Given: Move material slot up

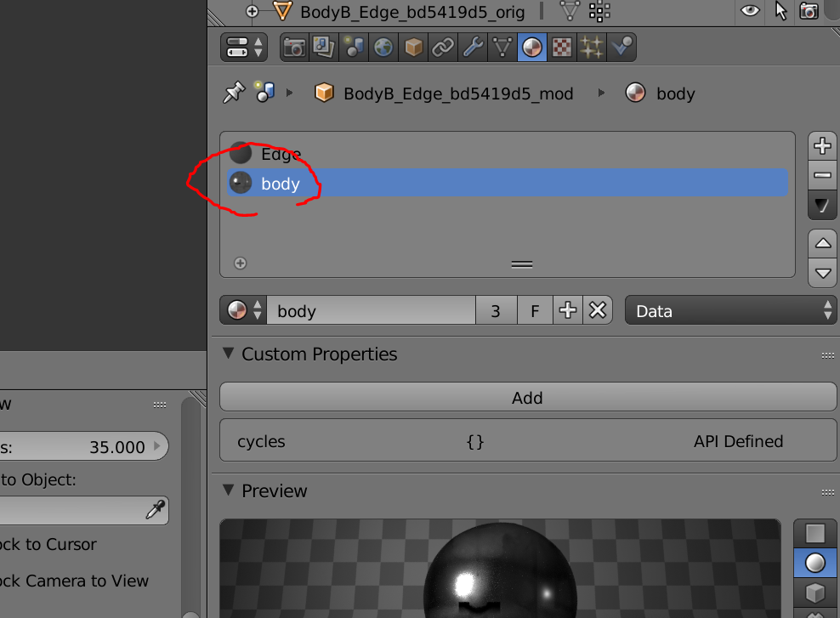Looking at the screenshot, I should [x=822, y=244].
